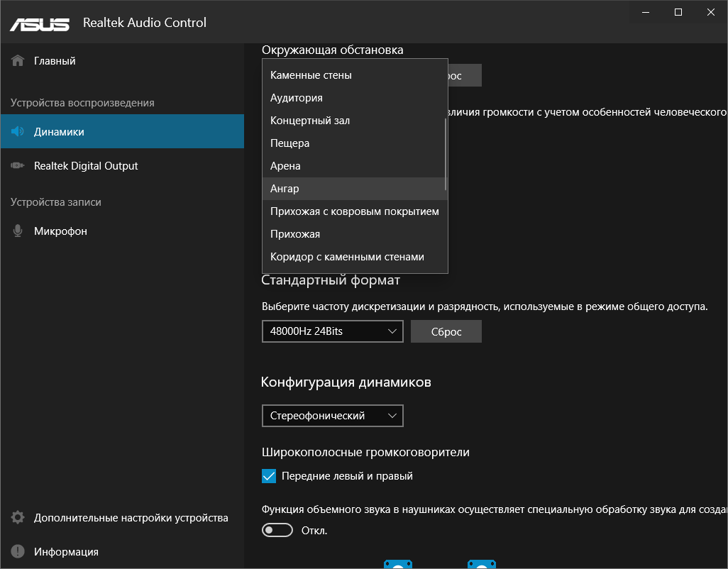Click the Home icon beside Главный
The image size is (728, 569).
coord(18,61)
